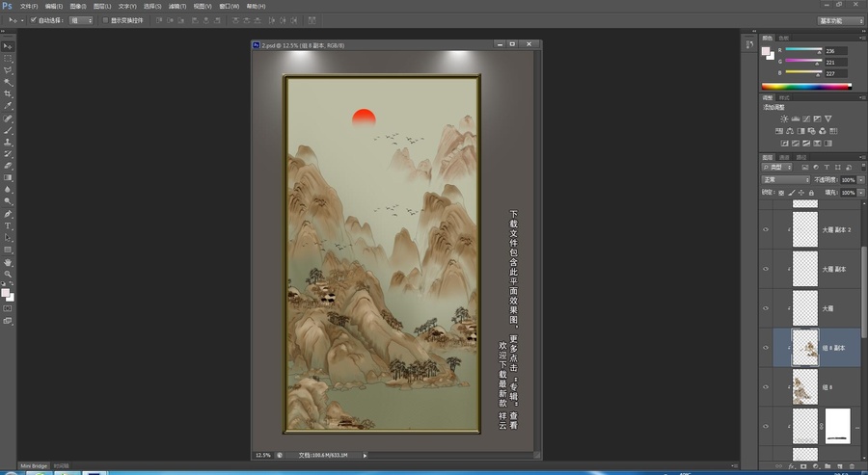Select the Eraser tool
The image size is (868, 475).
pos(8,166)
